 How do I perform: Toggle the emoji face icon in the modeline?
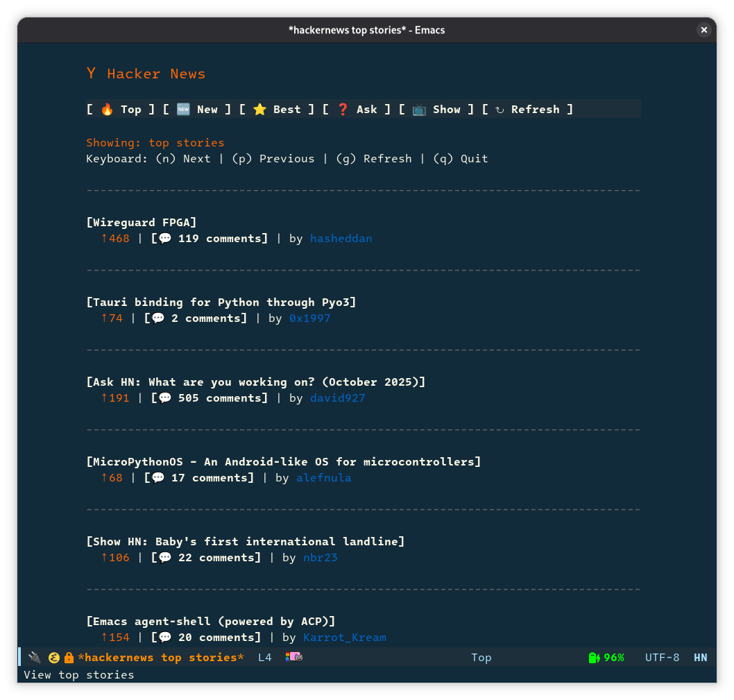(x=53, y=657)
